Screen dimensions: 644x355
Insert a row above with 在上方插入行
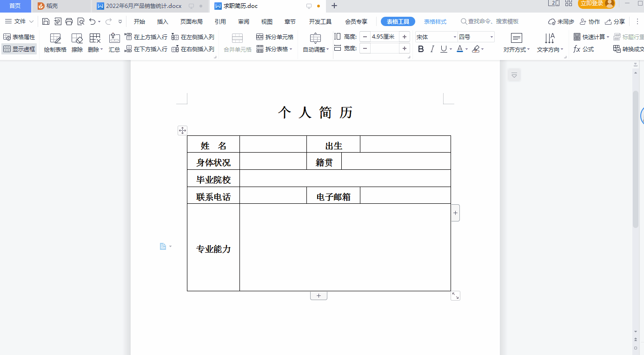click(146, 37)
